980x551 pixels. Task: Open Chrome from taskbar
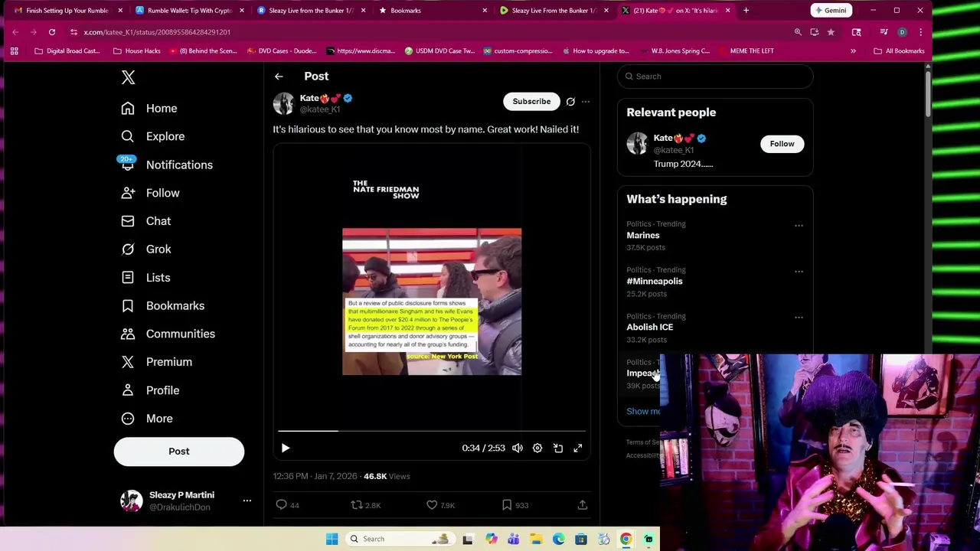pos(626,539)
